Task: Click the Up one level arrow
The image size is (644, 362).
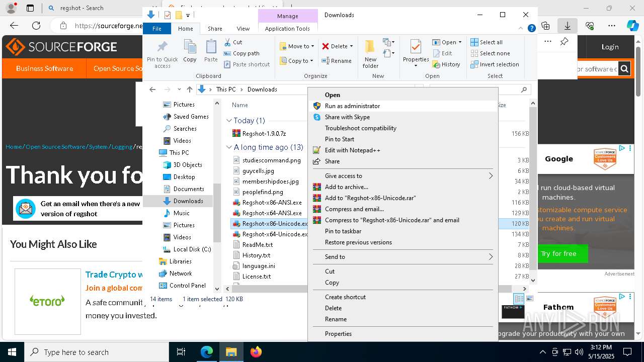Action: click(189, 89)
